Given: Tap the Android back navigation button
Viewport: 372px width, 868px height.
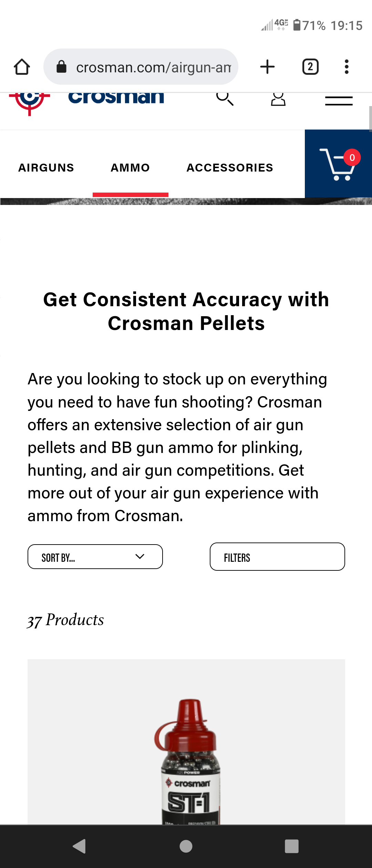Looking at the screenshot, I should 80,846.
